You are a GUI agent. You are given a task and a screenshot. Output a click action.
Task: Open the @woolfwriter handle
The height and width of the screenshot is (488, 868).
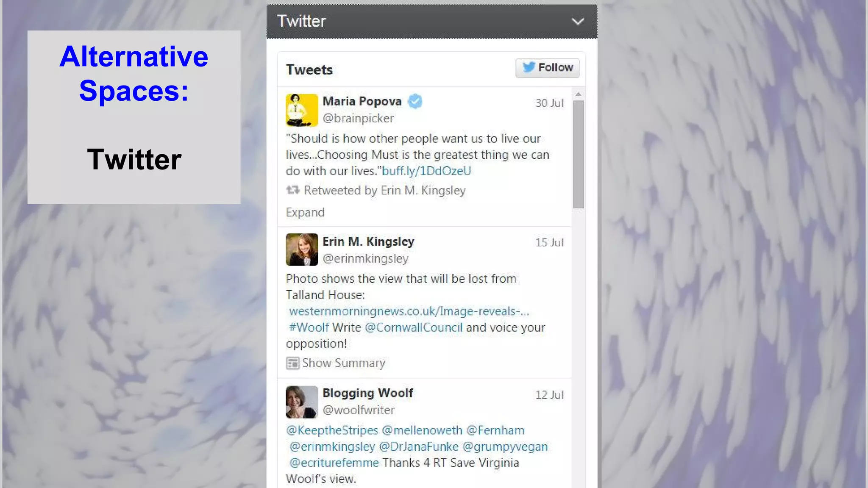pos(359,410)
